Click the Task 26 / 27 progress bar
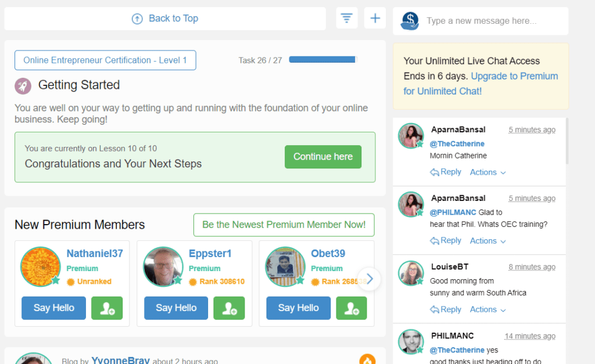Viewport: 595px width, 364px height. pos(323,60)
